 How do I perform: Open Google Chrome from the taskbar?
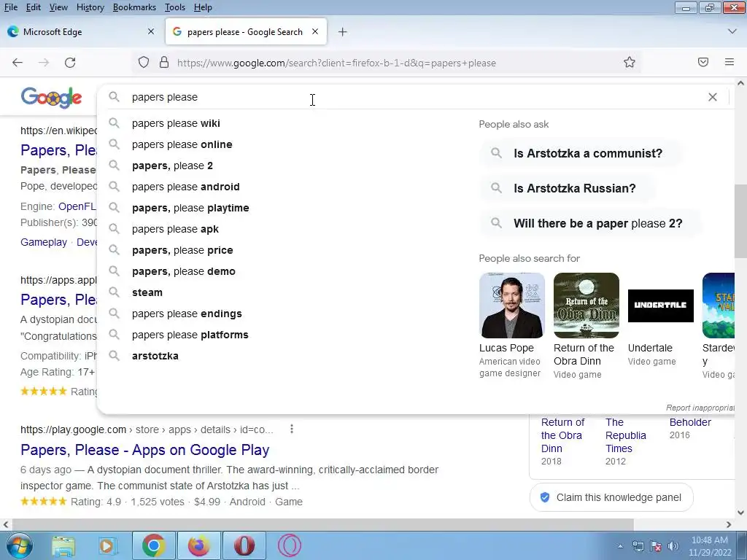(x=153, y=545)
